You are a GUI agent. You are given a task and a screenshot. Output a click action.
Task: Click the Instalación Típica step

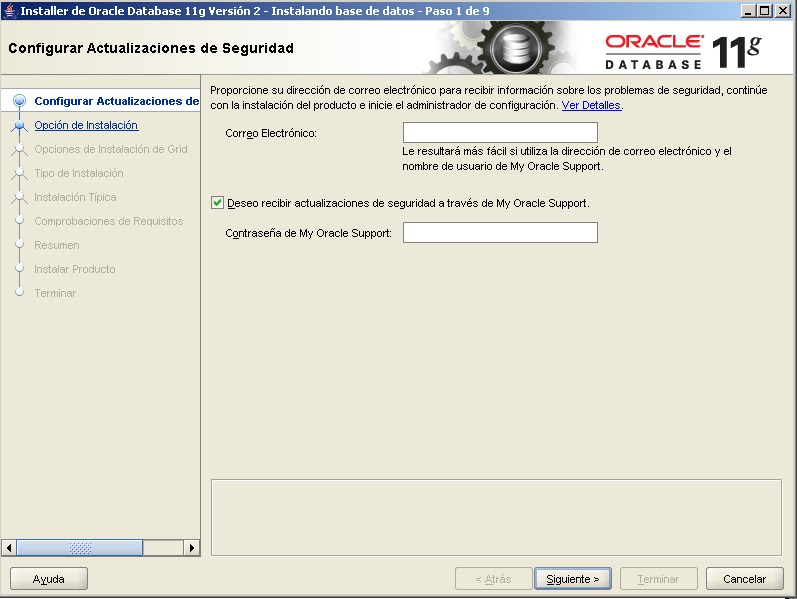75,197
